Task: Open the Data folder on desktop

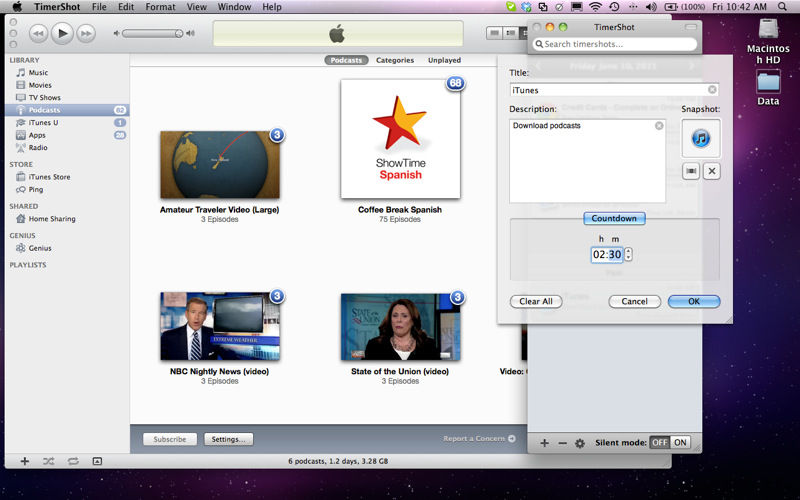Action: coord(768,88)
